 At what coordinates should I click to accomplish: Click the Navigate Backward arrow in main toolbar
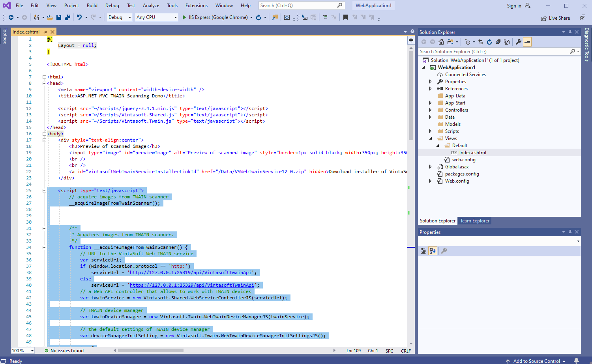click(x=11, y=17)
